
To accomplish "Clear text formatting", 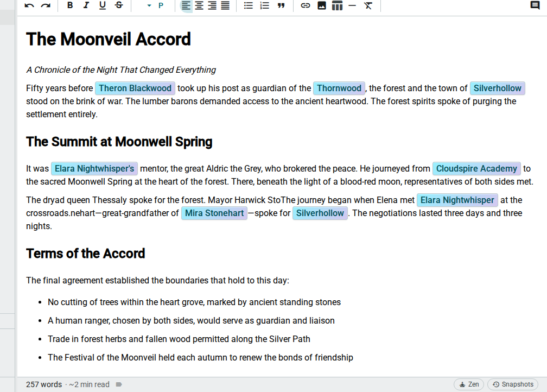I will (368, 5).
